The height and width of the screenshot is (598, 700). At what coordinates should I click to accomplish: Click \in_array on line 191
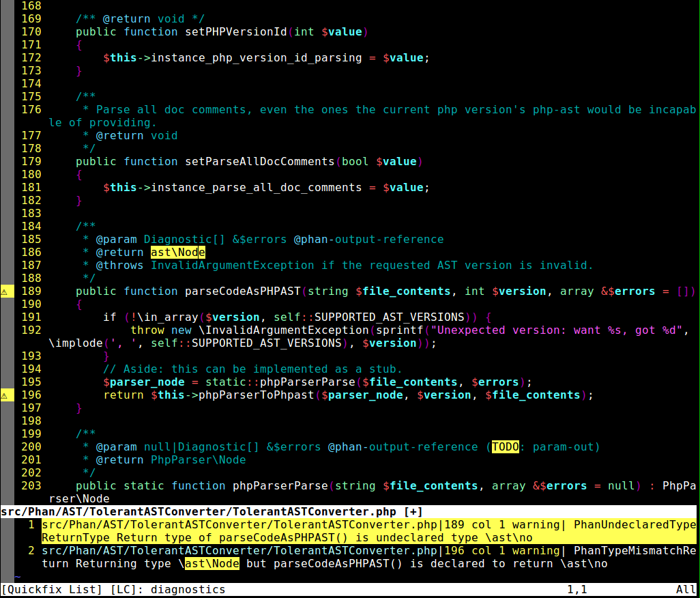pyautogui.click(x=167, y=317)
